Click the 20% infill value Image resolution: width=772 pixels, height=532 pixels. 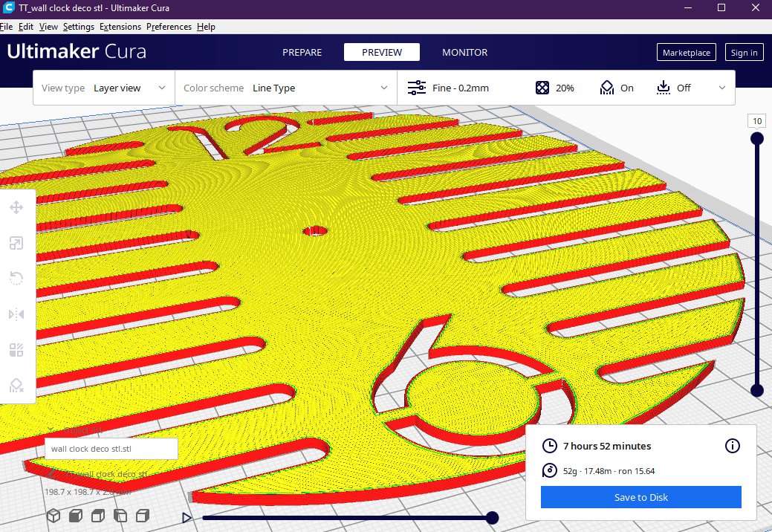565,88
